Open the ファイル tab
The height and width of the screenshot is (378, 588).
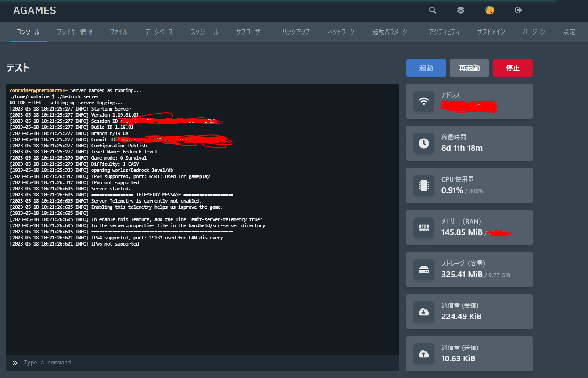(118, 32)
